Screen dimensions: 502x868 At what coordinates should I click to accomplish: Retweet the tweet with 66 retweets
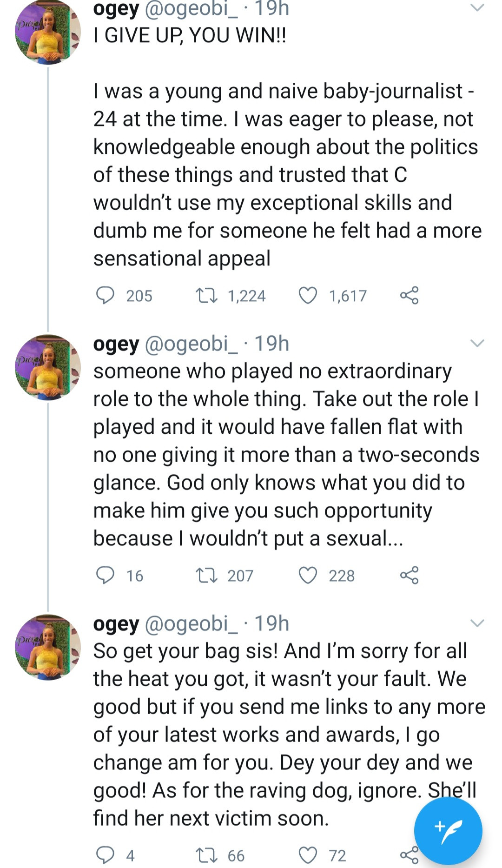click(x=206, y=855)
